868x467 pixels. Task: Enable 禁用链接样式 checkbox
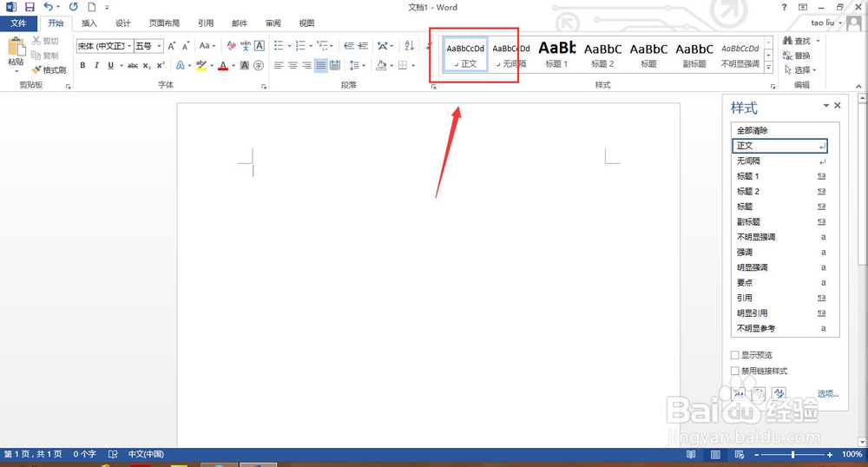(x=735, y=371)
